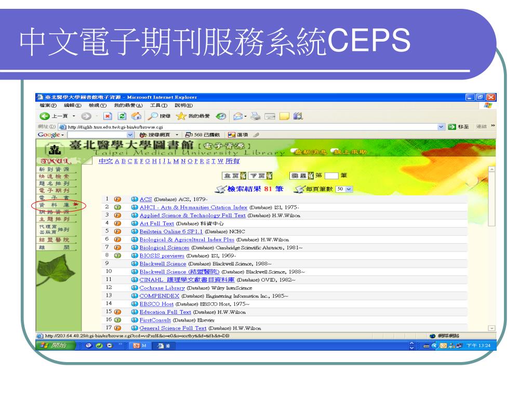The height and width of the screenshot is (399, 532).
Task: Click the yellow note toolbar icon
Action: (x=284, y=116)
